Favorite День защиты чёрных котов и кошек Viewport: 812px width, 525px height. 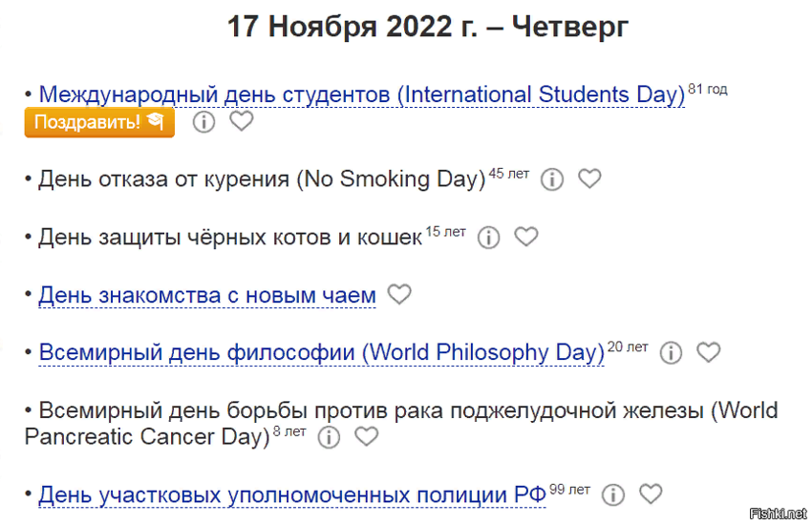[x=526, y=238]
